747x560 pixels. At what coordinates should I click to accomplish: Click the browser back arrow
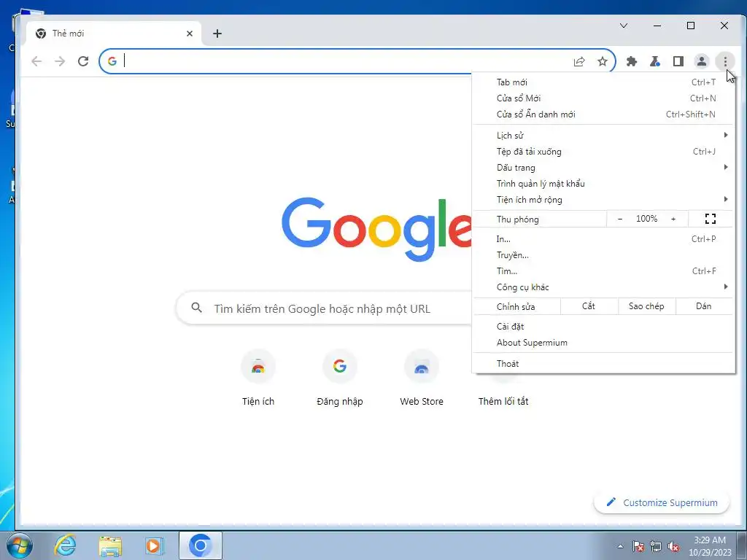[36, 61]
